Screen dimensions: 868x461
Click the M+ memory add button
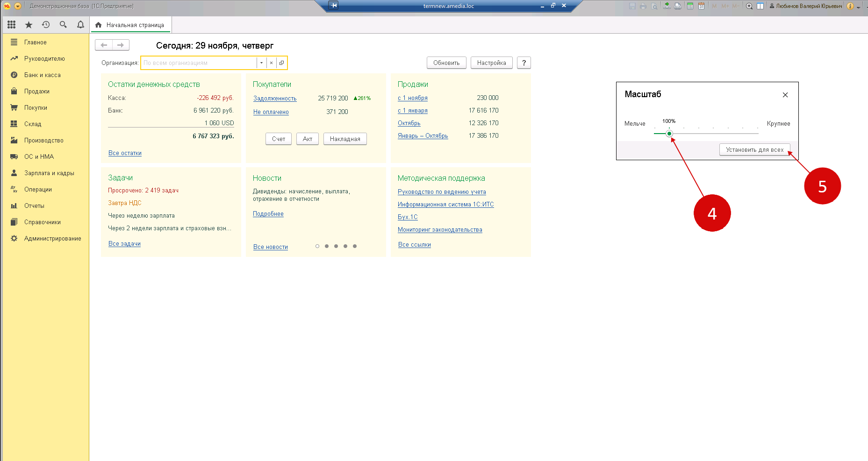[x=725, y=6]
